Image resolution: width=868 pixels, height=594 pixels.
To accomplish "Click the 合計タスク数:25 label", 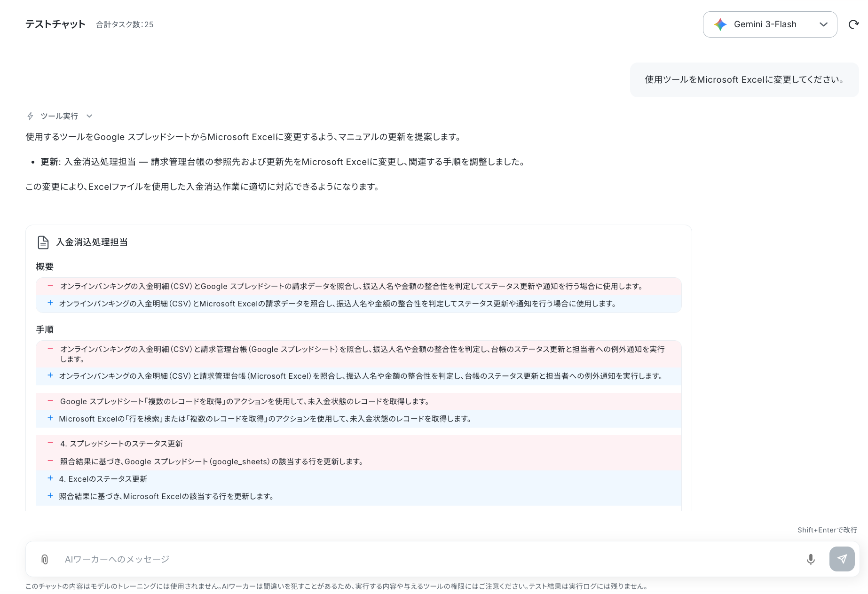I will [125, 24].
